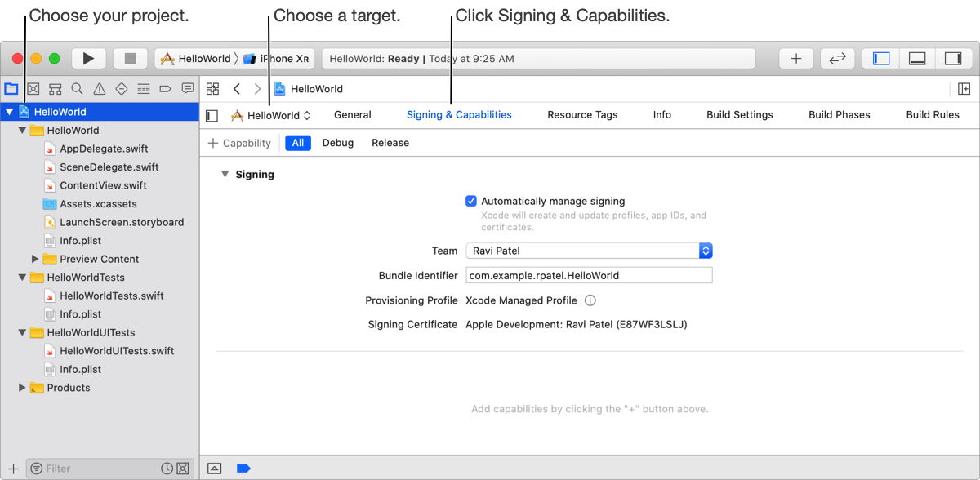Viewport: 980px width, 480px height.
Task: Stop the running scheme
Action: click(x=129, y=58)
